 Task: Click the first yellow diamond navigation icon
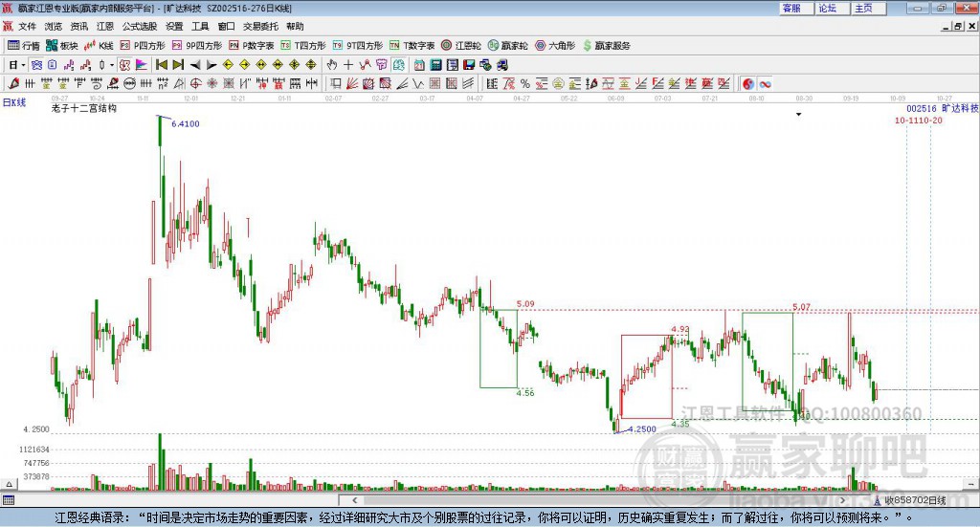228,65
